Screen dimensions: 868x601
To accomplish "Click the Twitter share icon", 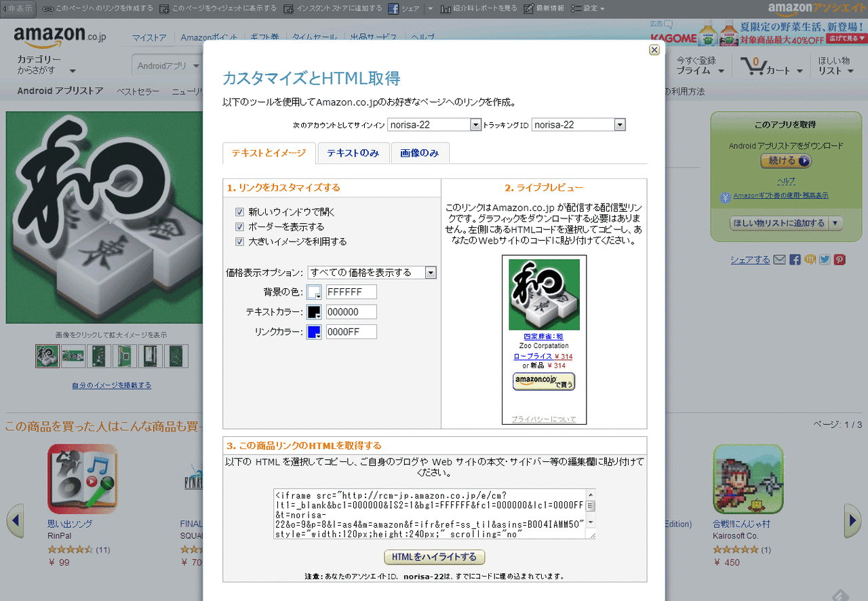I will pos(825,260).
